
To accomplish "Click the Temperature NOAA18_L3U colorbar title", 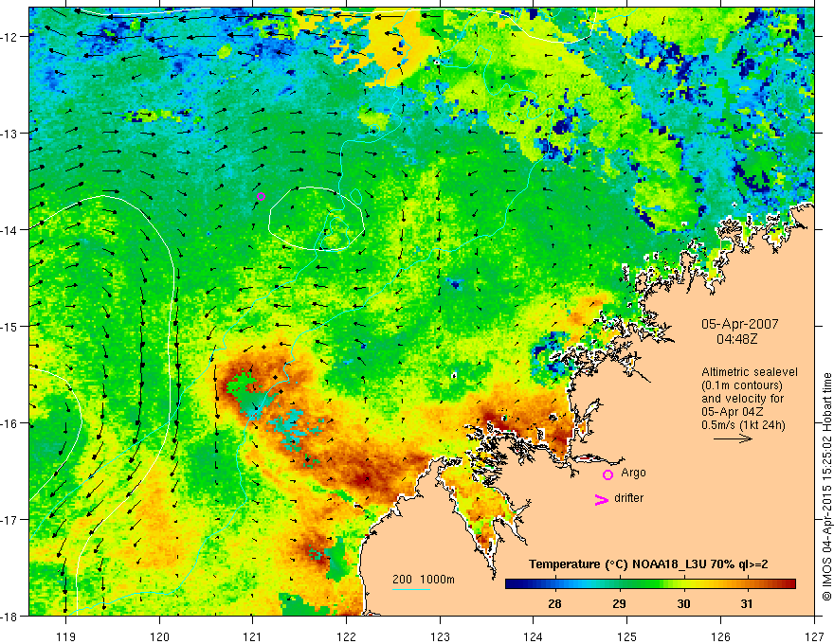I will [648, 564].
